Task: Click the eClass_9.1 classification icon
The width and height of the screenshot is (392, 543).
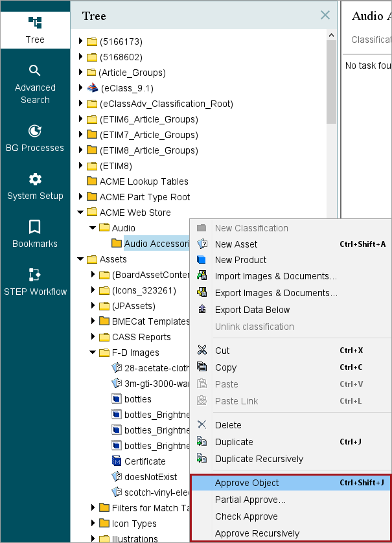Action: pyautogui.click(x=92, y=88)
